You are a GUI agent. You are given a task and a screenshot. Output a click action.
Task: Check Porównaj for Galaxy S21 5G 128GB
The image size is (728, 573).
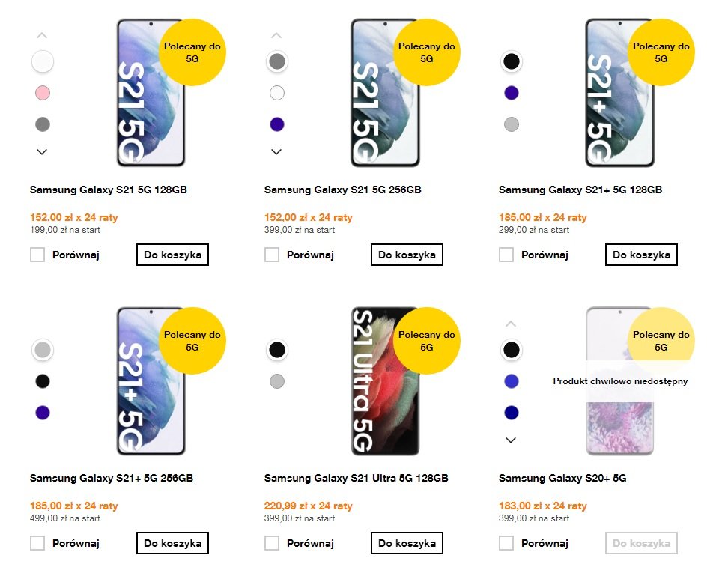click(x=37, y=255)
